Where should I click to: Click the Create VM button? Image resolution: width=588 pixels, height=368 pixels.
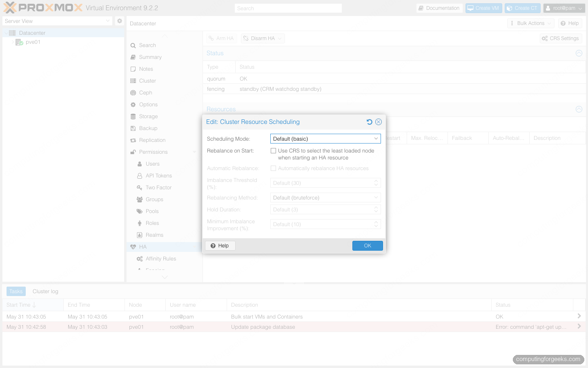point(483,8)
